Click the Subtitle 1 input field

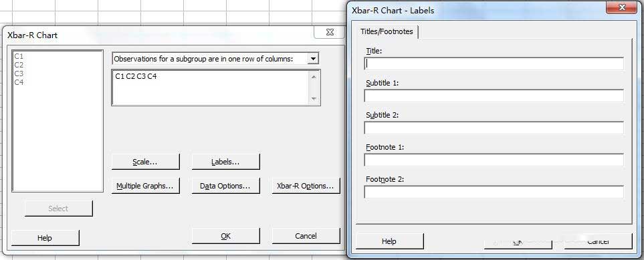point(494,96)
